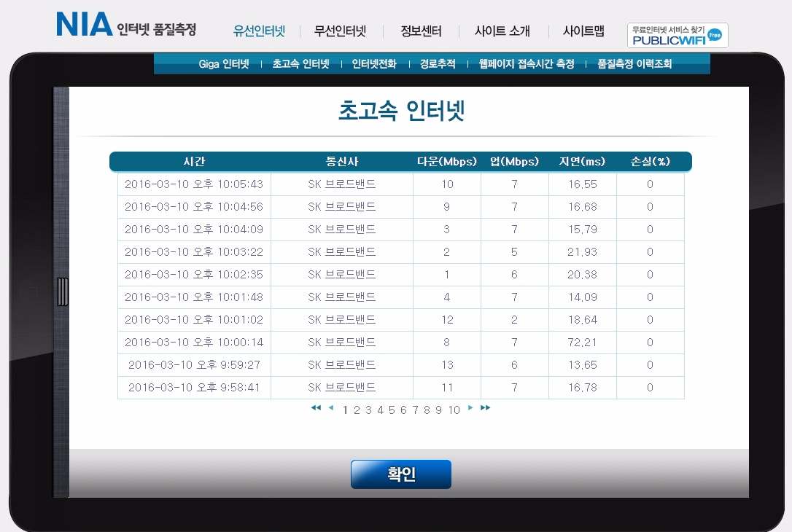Go to first page with double-left arrow

tap(316, 408)
